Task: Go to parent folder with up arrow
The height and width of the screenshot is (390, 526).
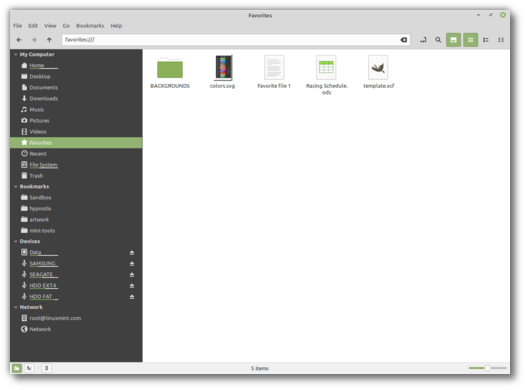Action: 49,40
